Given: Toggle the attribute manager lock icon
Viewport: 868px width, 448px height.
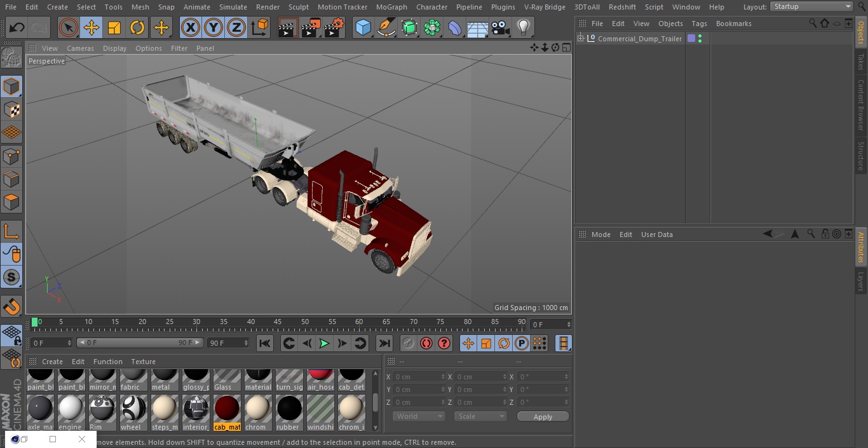Looking at the screenshot, I should (825, 234).
